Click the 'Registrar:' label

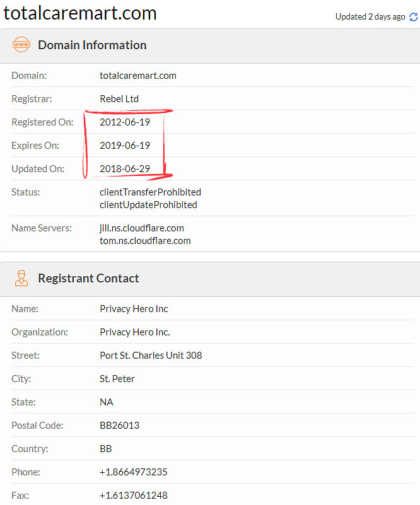click(x=32, y=99)
